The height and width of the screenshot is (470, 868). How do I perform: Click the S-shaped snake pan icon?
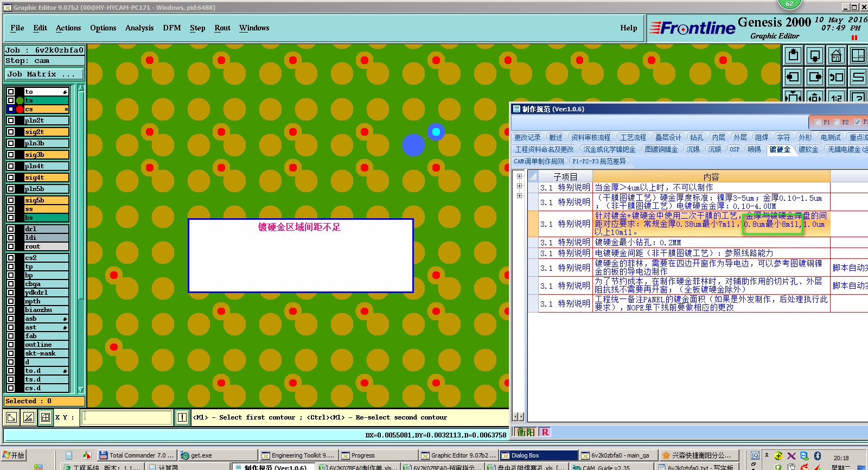click(858, 77)
